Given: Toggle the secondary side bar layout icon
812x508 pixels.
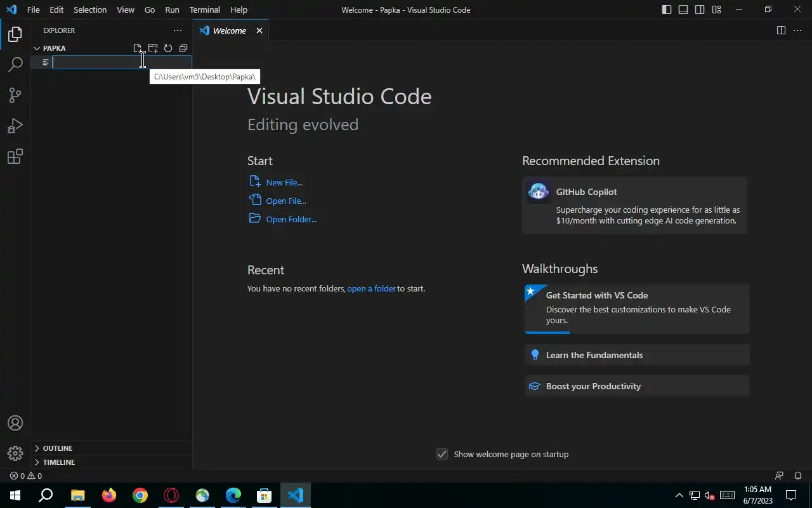Looking at the screenshot, I should point(700,10).
